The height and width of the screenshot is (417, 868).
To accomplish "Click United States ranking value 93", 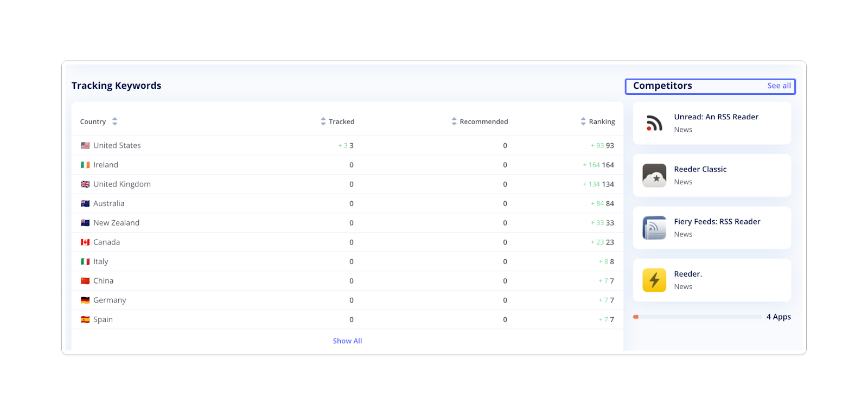I will pos(610,145).
